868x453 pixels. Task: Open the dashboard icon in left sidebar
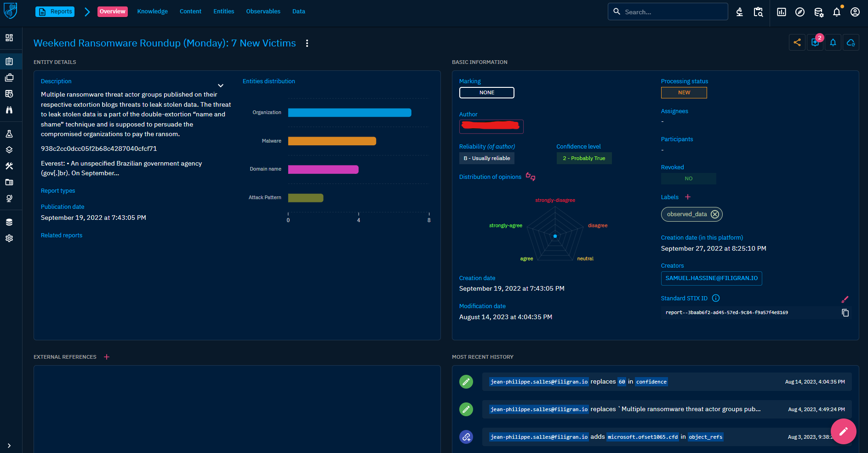[9, 38]
